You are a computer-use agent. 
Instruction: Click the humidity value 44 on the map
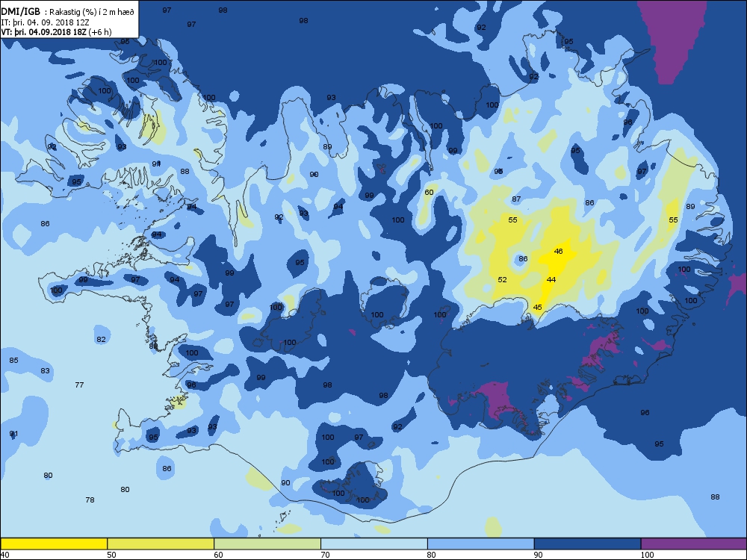point(551,279)
